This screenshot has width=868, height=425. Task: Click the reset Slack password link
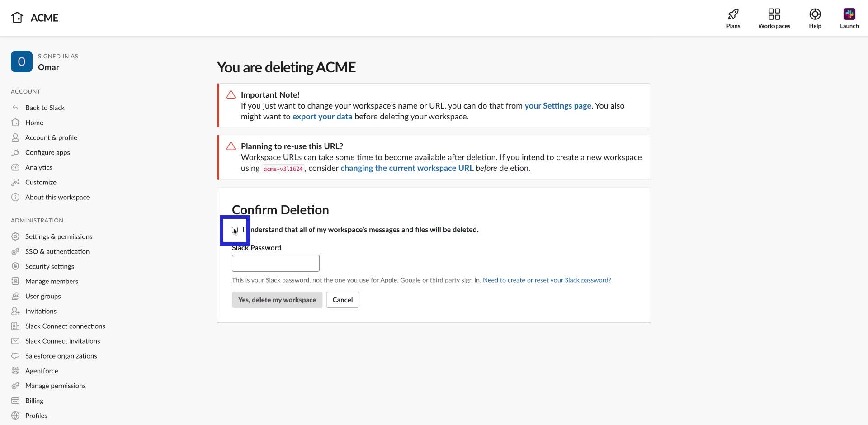click(547, 280)
